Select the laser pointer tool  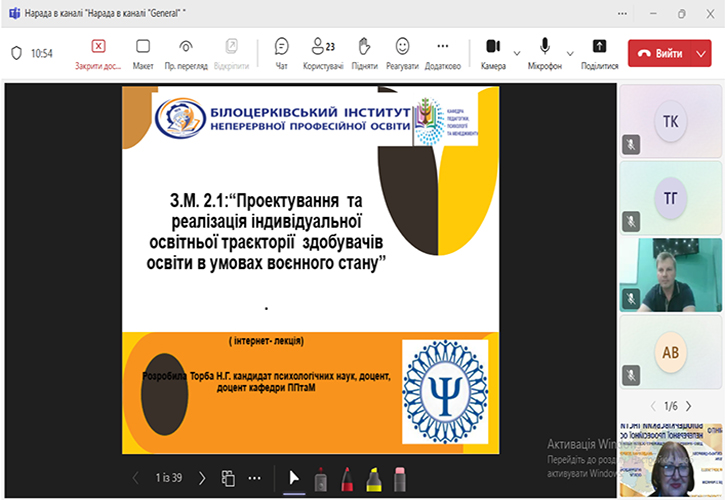pos(321,478)
